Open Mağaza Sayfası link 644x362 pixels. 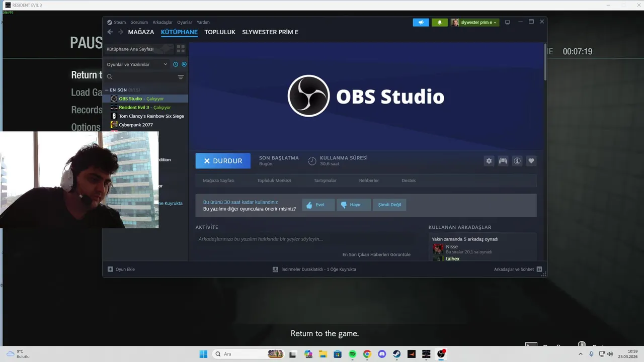(x=218, y=180)
